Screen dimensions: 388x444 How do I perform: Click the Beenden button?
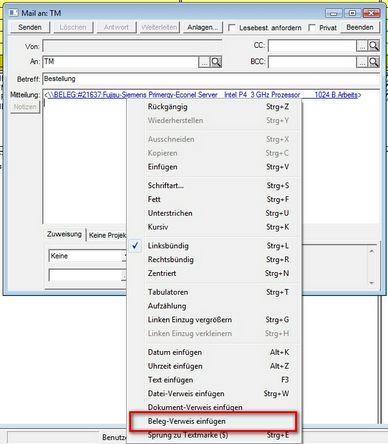coord(360,27)
